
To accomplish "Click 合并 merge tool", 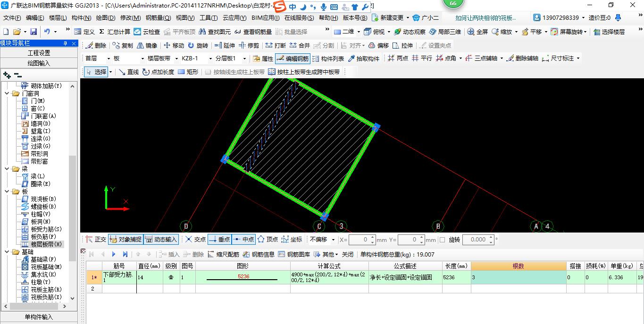I will point(300,46).
